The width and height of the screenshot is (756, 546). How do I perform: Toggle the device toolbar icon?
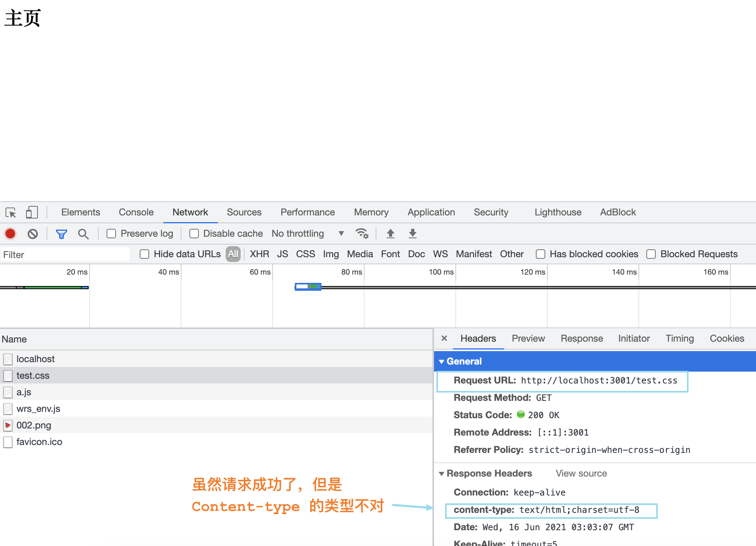tap(32, 213)
